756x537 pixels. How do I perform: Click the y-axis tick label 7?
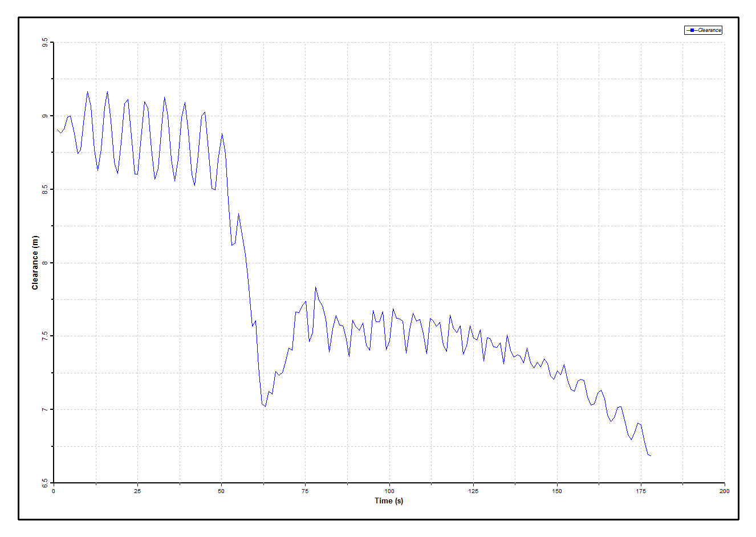pos(44,409)
